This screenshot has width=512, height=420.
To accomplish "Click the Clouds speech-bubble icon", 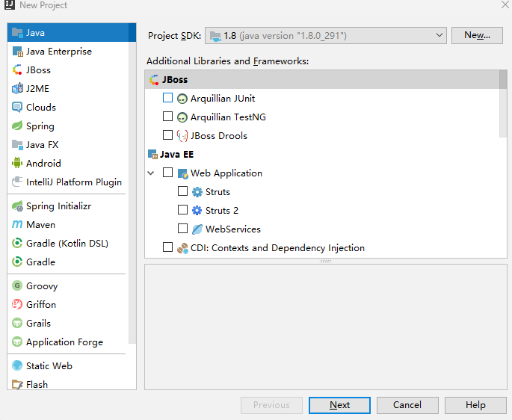I will pos(17,107).
